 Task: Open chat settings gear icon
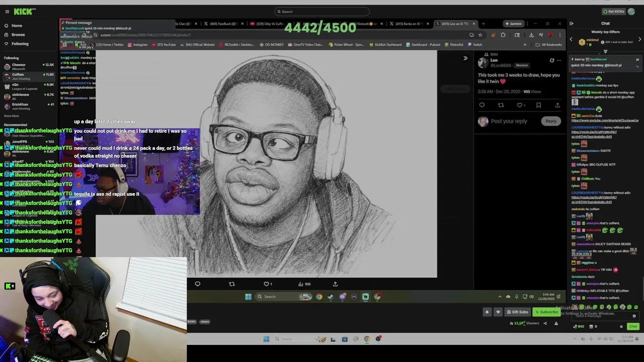pyautogui.click(x=621, y=327)
